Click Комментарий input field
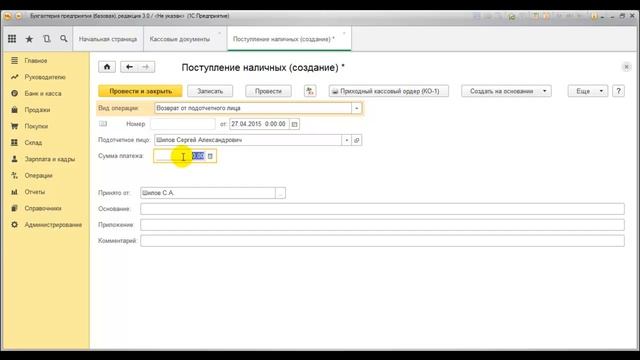 tap(382, 241)
